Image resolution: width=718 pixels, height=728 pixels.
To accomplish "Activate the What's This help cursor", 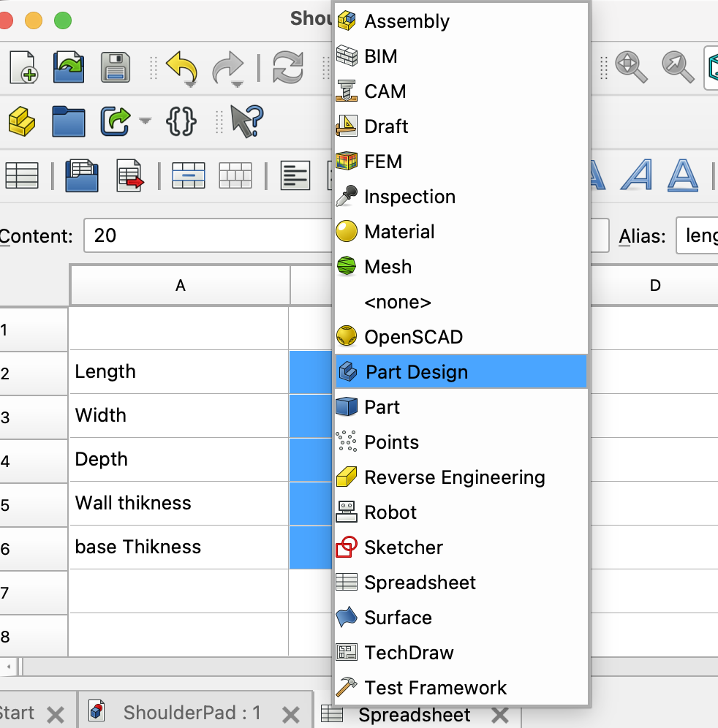I will click(x=247, y=121).
